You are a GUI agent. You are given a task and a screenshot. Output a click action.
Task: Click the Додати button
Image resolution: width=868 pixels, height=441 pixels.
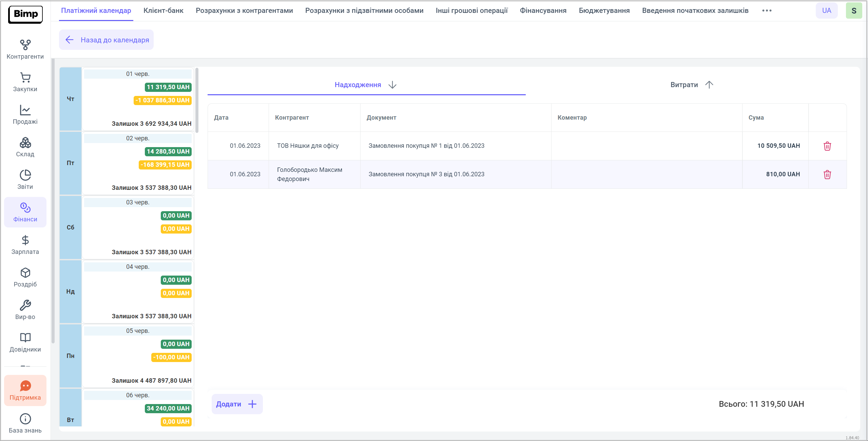237,404
